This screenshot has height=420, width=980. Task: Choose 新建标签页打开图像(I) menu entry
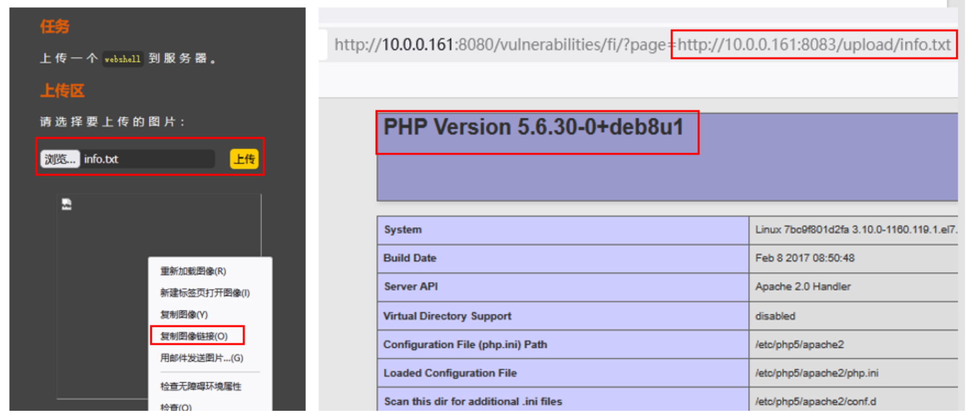pos(205,293)
